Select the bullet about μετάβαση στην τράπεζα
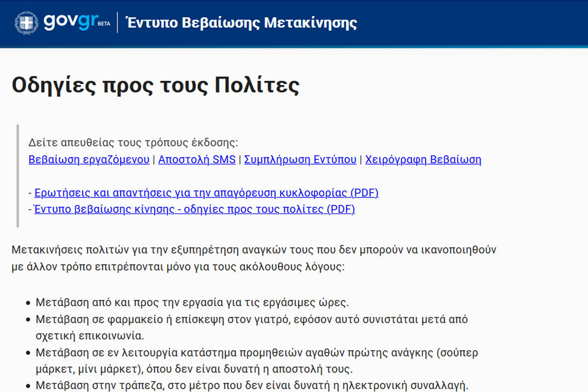This screenshot has height=392, width=588. (252, 385)
